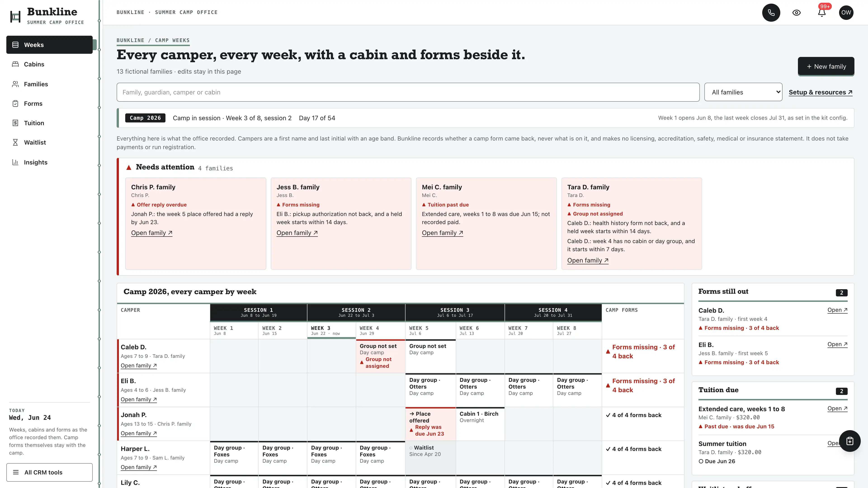The width and height of the screenshot is (868, 488).
Task: Open the notifications bell with 99+ badge
Action: click(822, 12)
